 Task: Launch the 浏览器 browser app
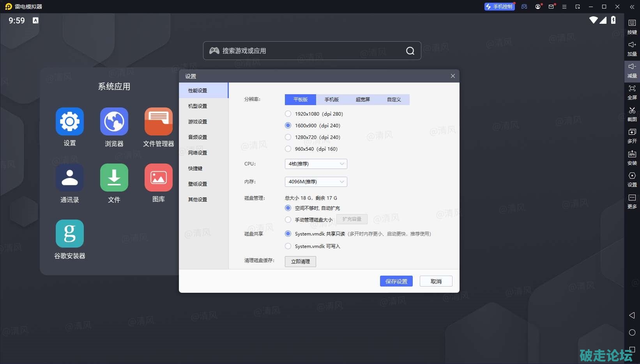pos(114,122)
